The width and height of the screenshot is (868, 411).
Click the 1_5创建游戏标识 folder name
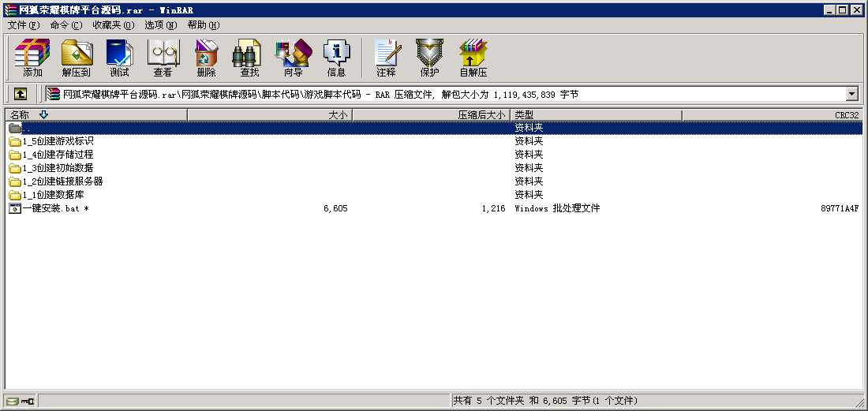(58, 142)
